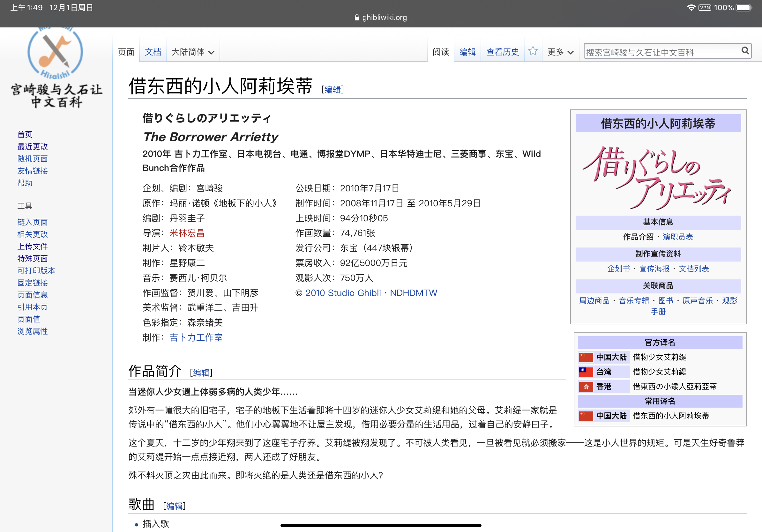Open 相关更改 tool link
This screenshot has width=762, height=532.
pyautogui.click(x=33, y=234)
